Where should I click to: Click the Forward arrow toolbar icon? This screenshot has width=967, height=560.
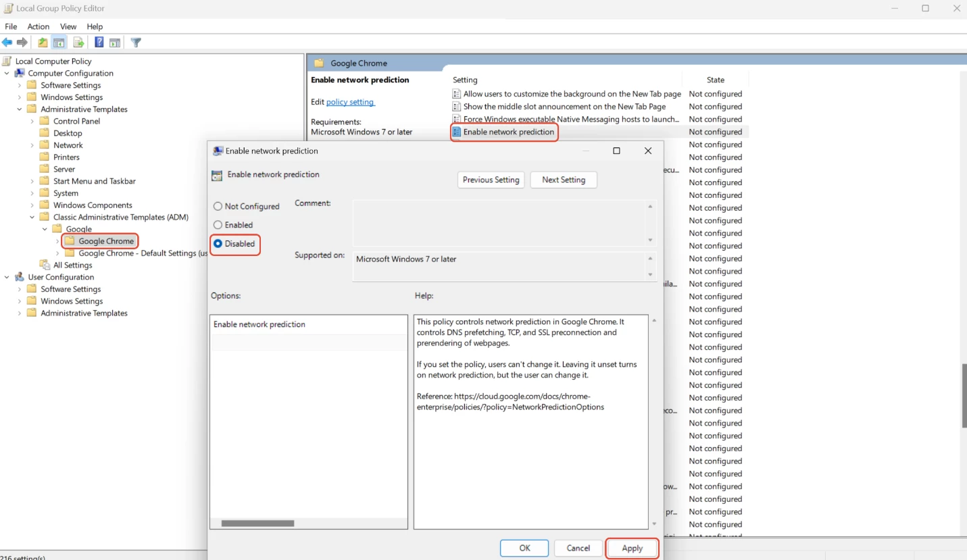coord(22,43)
